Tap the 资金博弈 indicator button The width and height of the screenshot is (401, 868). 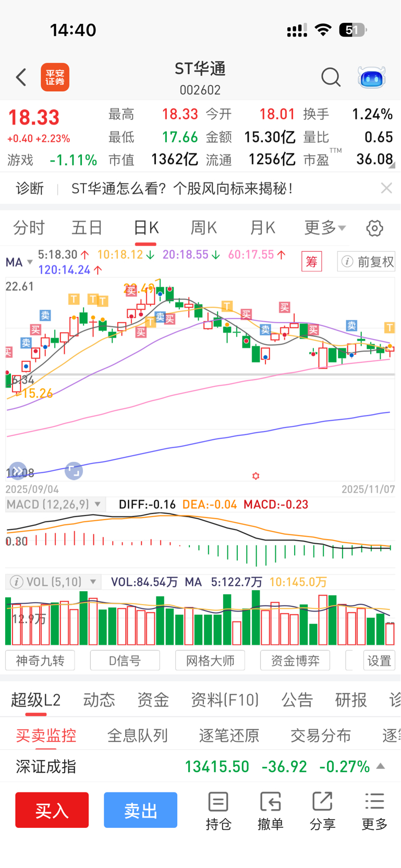coord(295,661)
